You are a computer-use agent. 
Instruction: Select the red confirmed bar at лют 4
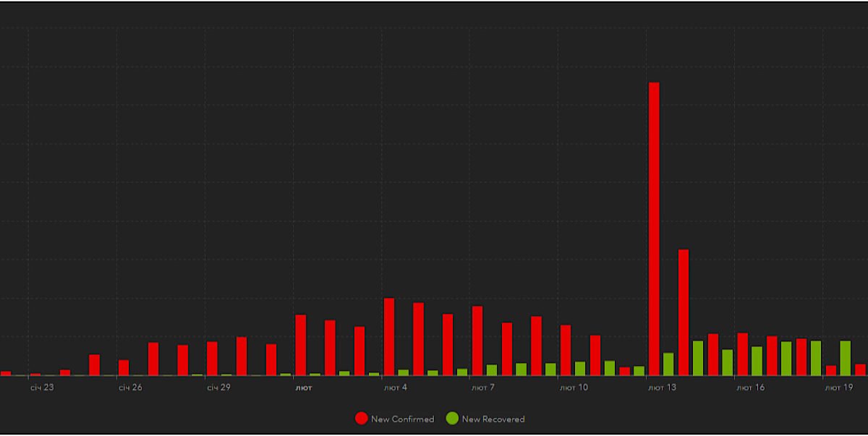pyautogui.click(x=389, y=336)
